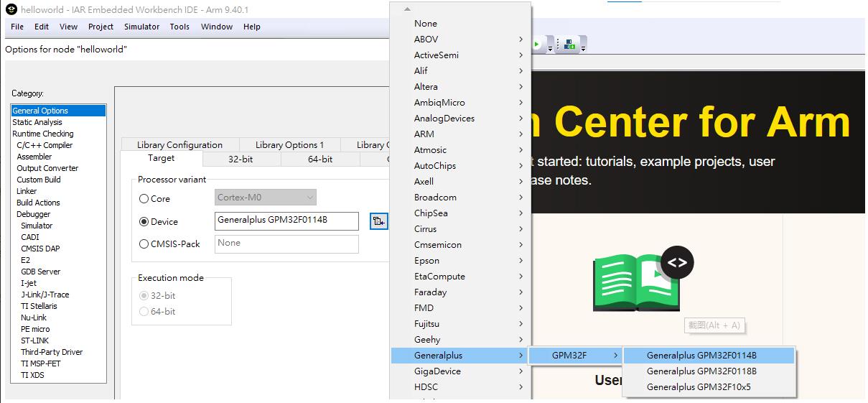Switch to the 32-bit tab

pyautogui.click(x=240, y=159)
